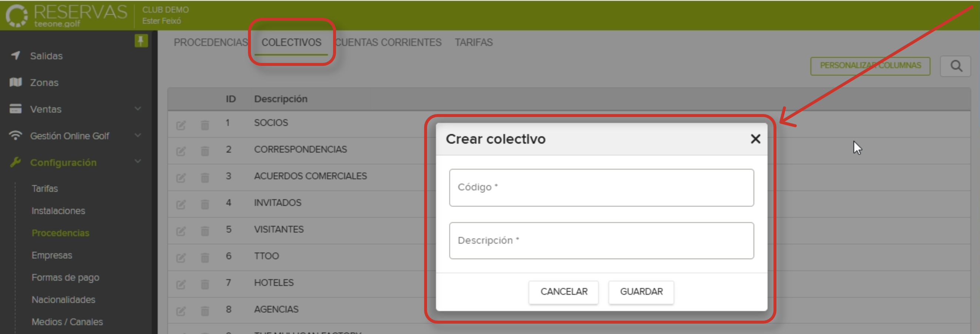Delete the AGENCIAS row
Screen dimensions: 980x334
205,311
